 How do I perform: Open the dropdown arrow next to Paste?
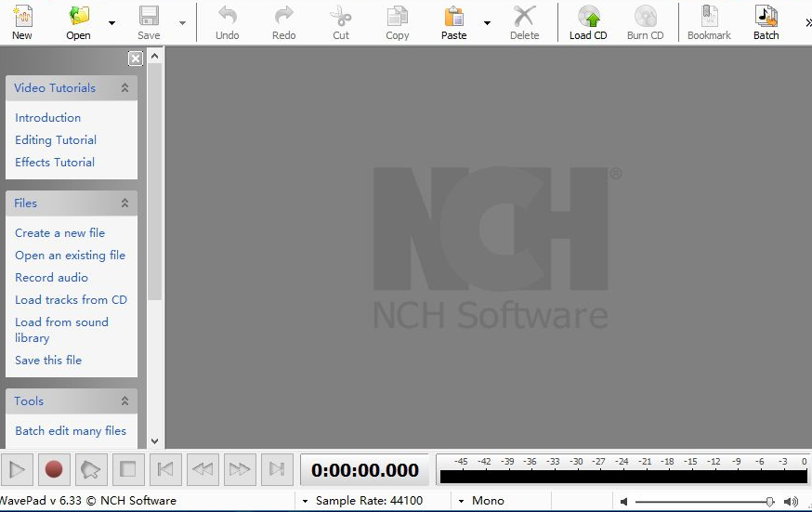click(487, 23)
